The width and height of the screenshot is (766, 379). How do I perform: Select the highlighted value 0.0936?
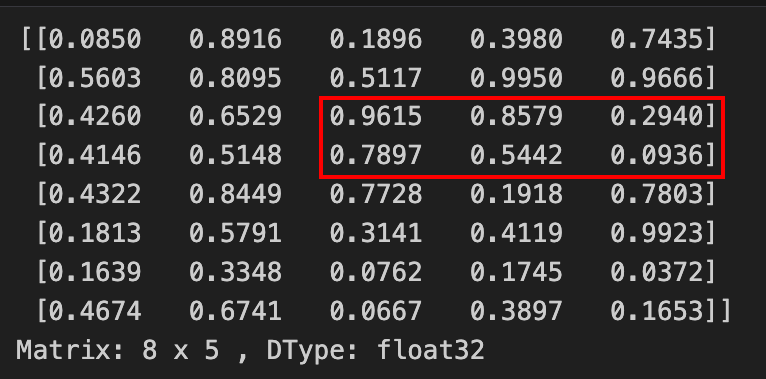click(x=656, y=155)
